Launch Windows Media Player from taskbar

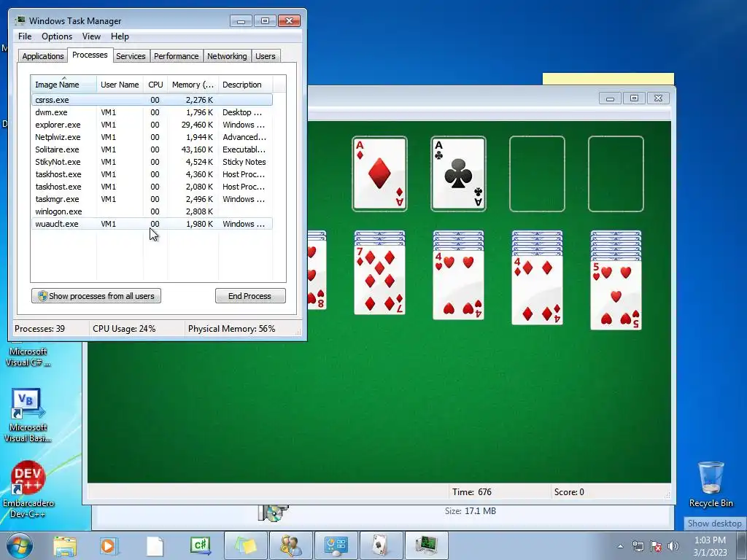(x=109, y=545)
